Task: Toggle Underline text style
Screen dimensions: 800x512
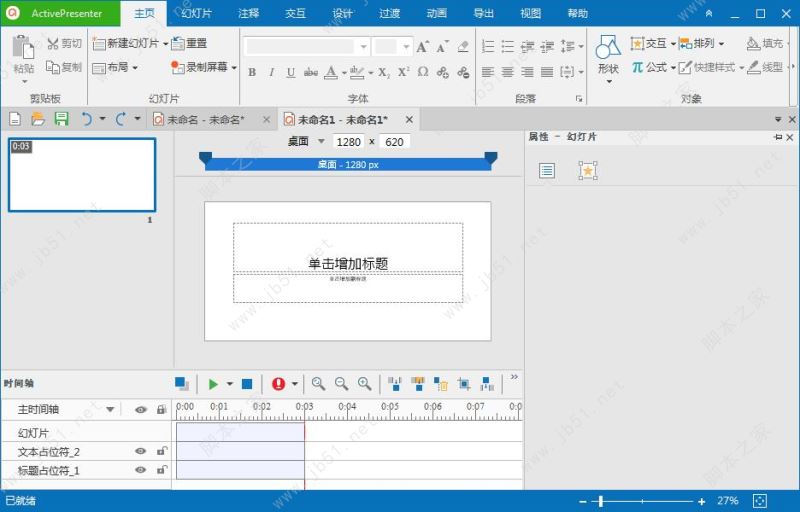Action: point(291,72)
